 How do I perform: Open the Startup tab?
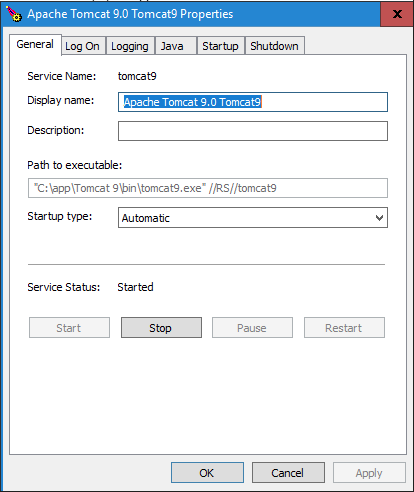221,46
